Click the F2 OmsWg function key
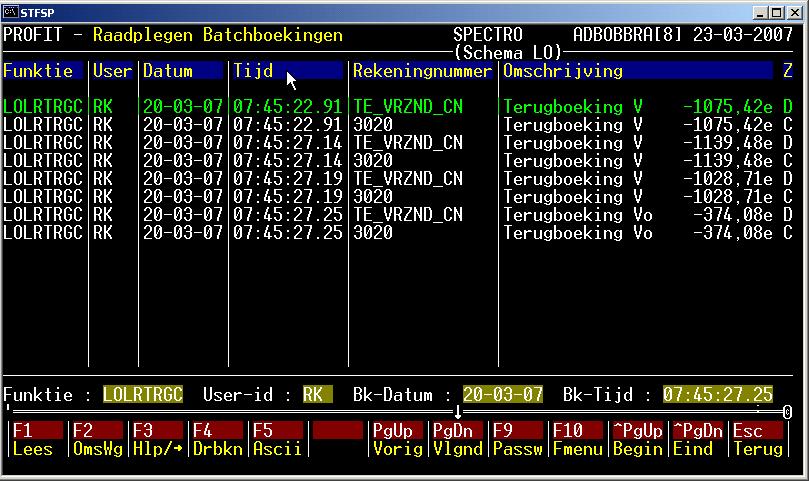 click(x=97, y=439)
